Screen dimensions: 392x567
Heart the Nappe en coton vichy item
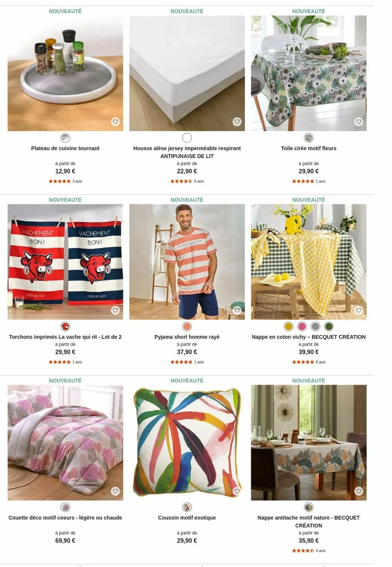click(359, 310)
